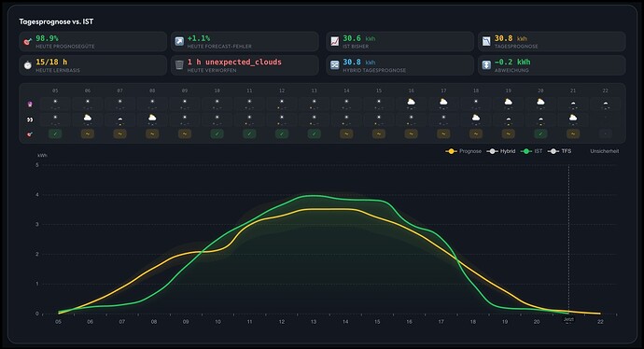This screenshot has width=644, height=349.
Task: Click the forecast cloud icon for hour 17
Action: coord(443,103)
